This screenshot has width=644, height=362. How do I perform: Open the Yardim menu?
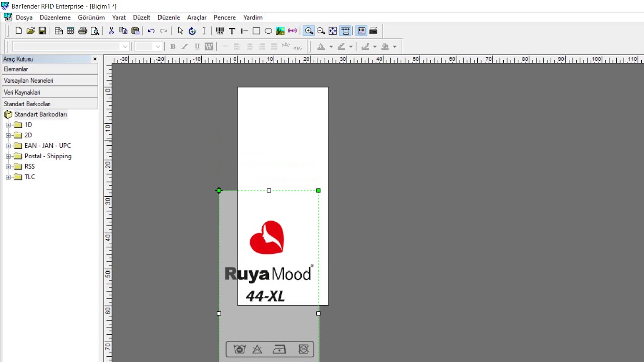coord(253,17)
